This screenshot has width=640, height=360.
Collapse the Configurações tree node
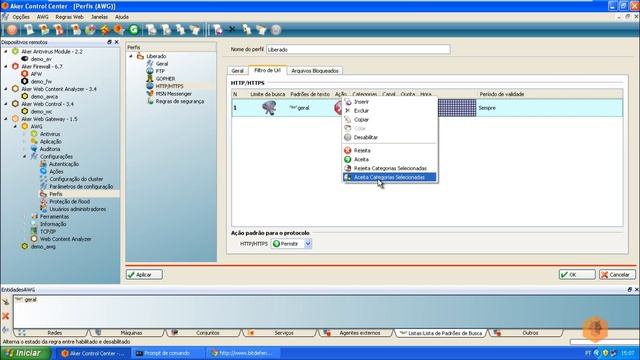[x=24, y=156]
